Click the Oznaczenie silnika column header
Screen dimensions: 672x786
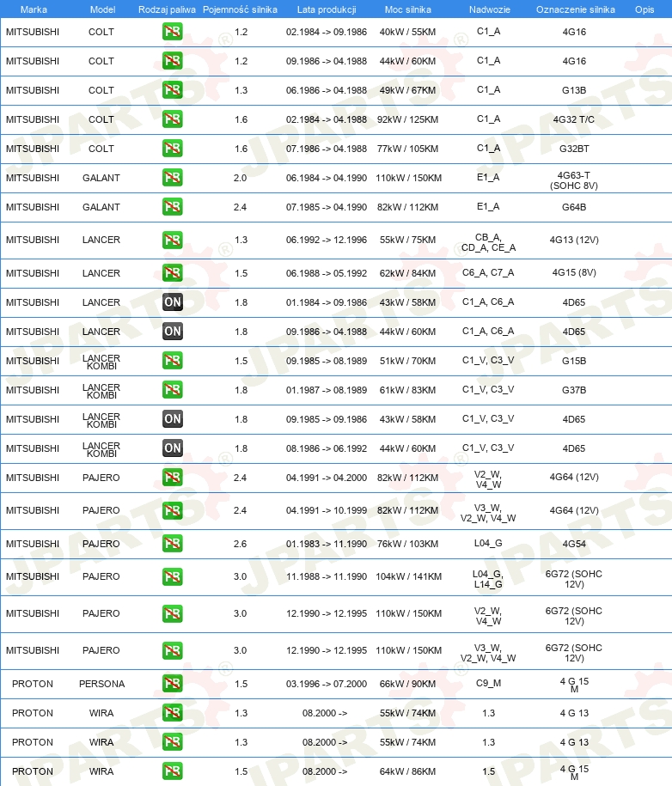(x=575, y=9)
